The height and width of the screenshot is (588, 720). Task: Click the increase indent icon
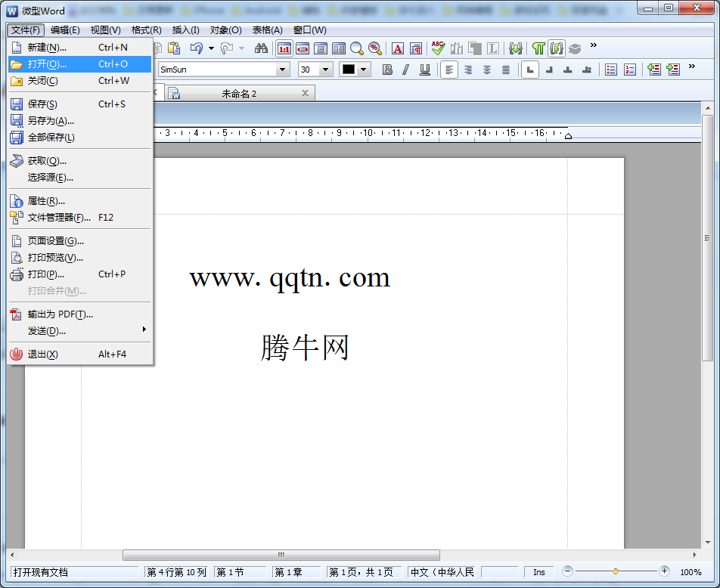tap(673, 70)
